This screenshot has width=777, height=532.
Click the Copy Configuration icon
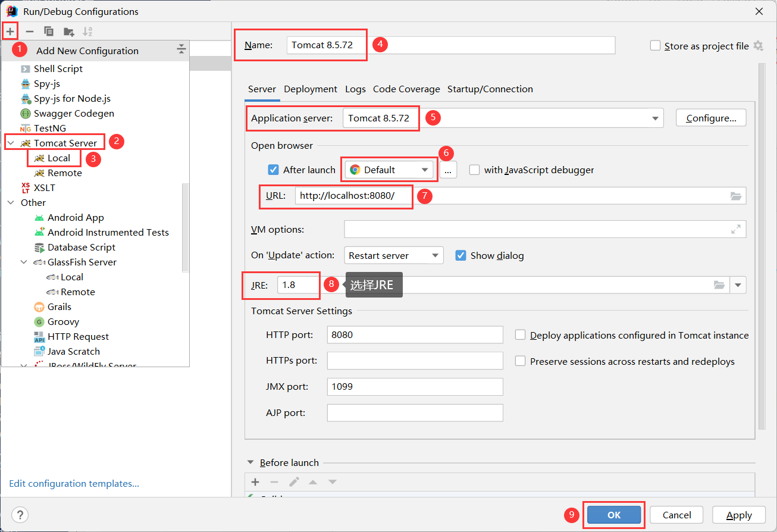pyautogui.click(x=49, y=31)
